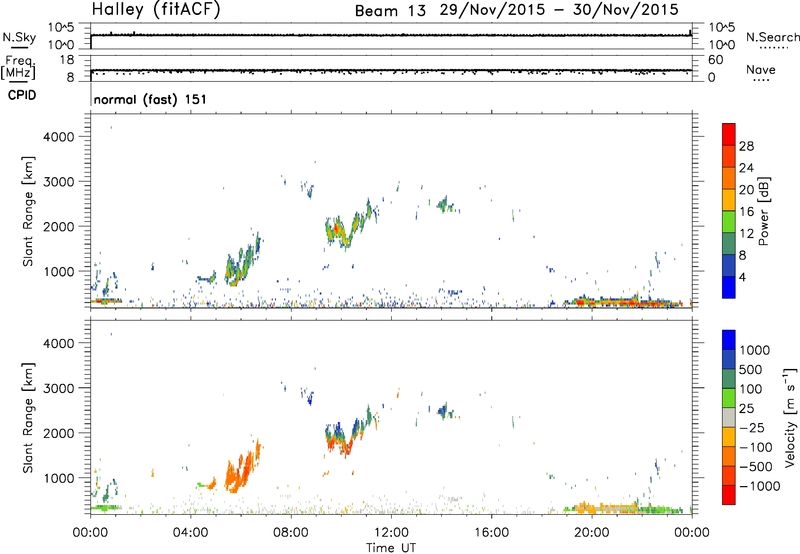Image resolution: width=800 pixels, height=554 pixels.
Task: Click the '−500' label on Velocity color bar
Action: (756, 466)
